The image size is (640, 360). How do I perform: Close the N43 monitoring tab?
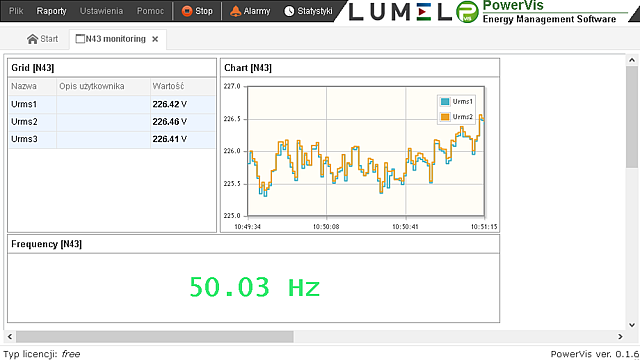point(155,39)
